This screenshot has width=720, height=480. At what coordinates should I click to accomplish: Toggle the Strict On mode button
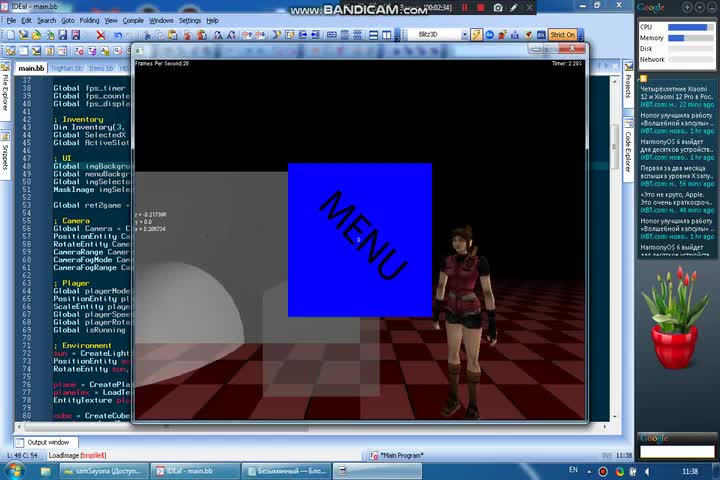point(563,35)
